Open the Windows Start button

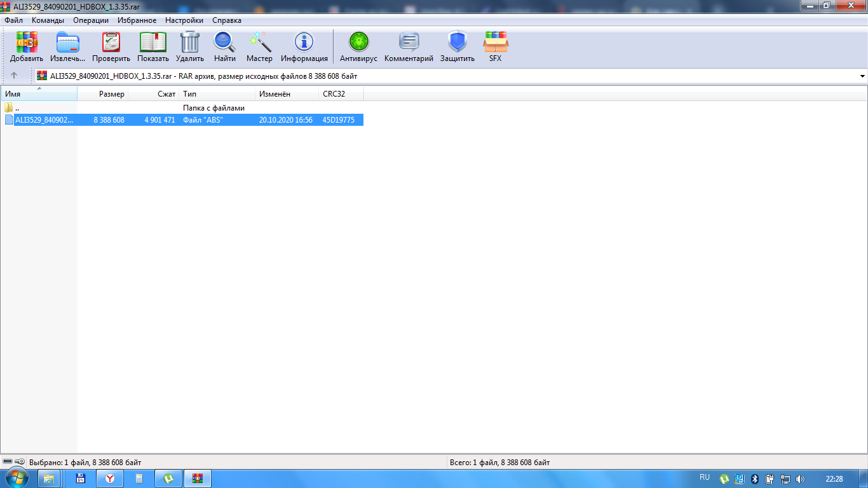point(18,478)
